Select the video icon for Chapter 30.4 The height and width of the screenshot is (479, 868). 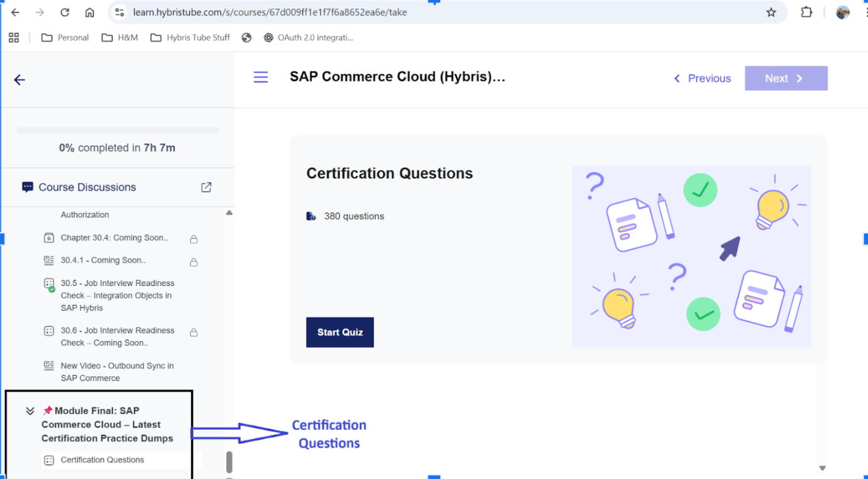point(48,238)
